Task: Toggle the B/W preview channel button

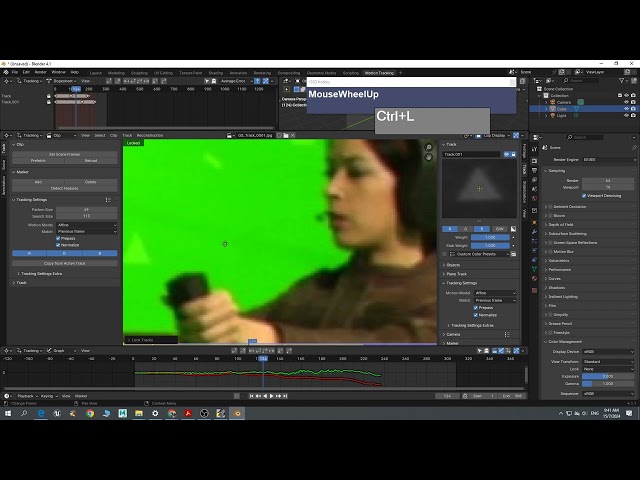Action: 499,229
